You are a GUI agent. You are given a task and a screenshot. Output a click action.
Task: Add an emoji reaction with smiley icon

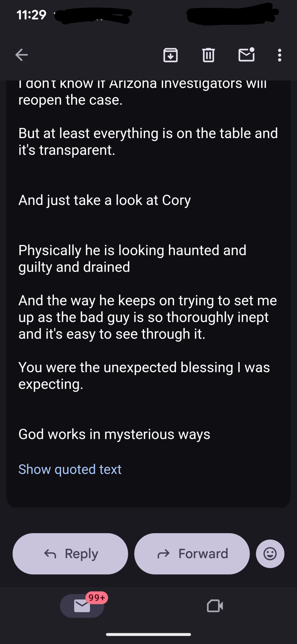(x=270, y=553)
